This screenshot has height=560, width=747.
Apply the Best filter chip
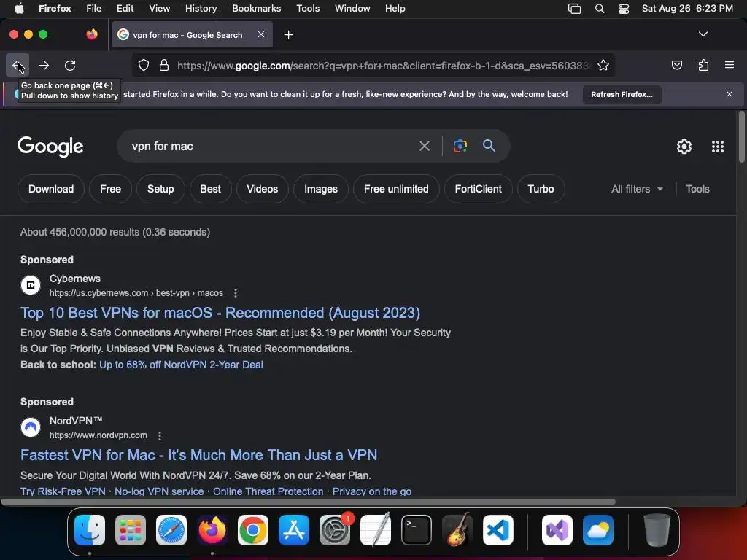[x=211, y=189]
